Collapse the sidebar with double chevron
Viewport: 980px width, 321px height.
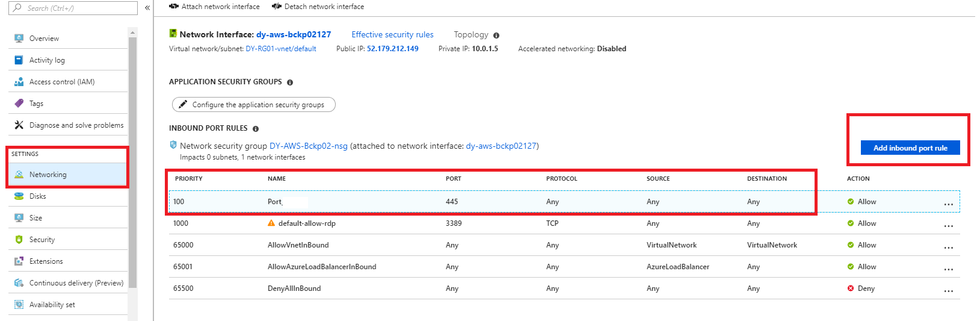tap(147, 8)
